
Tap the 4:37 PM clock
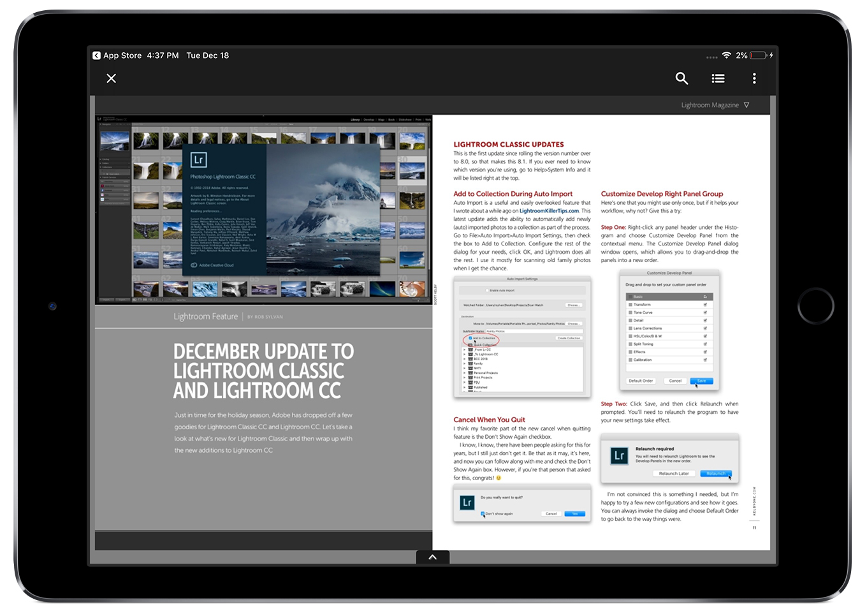coord(163,55)
